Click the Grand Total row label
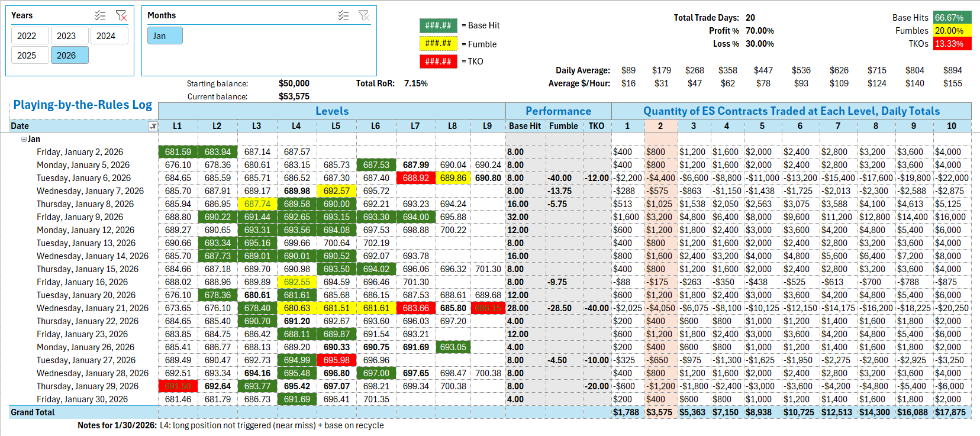The height and width of the screenshot is (436, 980). point(33,412)
